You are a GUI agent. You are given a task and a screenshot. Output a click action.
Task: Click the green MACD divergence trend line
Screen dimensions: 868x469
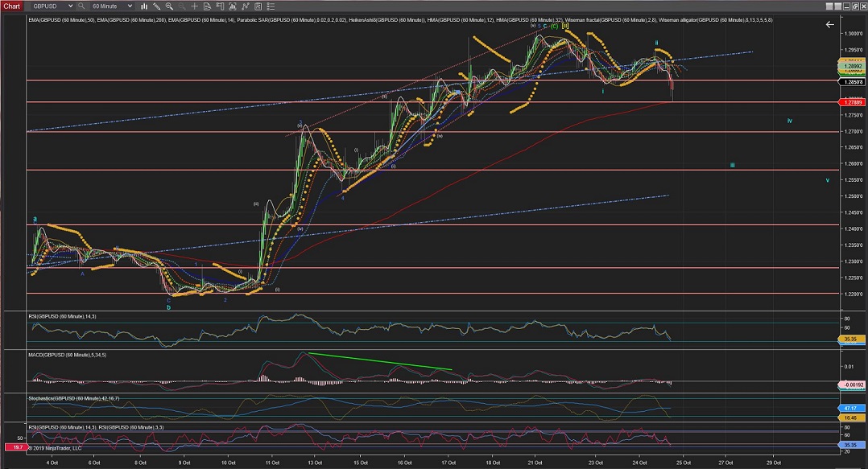(x=380, y=361)
